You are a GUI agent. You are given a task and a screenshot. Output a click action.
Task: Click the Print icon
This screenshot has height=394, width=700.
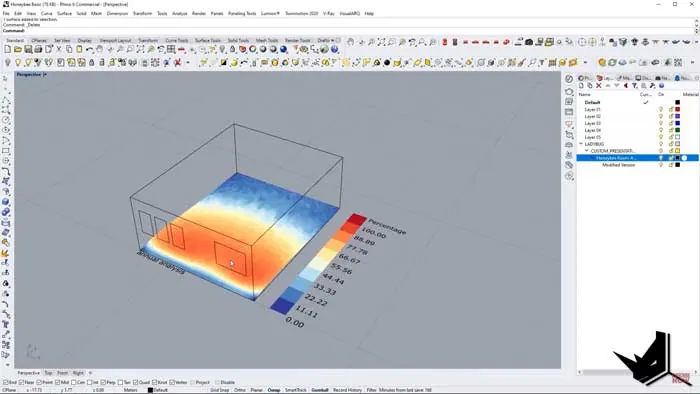click(38, 50)
